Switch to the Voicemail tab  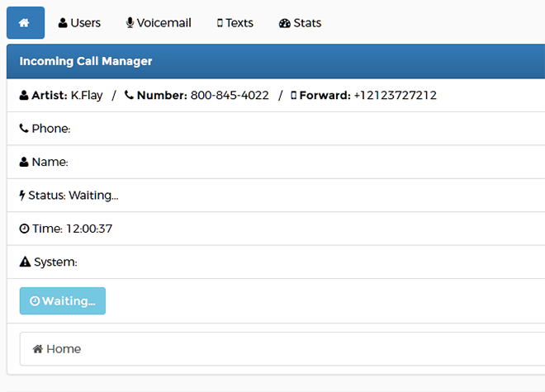point(159,22)
